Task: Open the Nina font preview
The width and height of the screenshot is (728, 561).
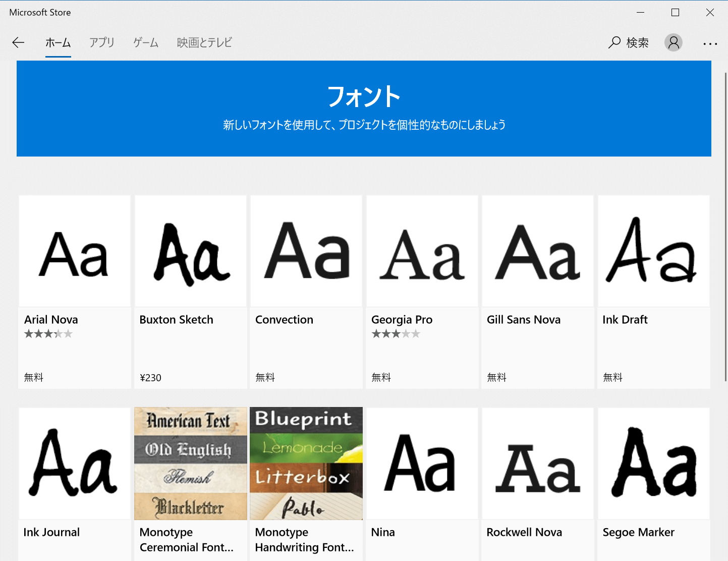Action: [422, 464]
